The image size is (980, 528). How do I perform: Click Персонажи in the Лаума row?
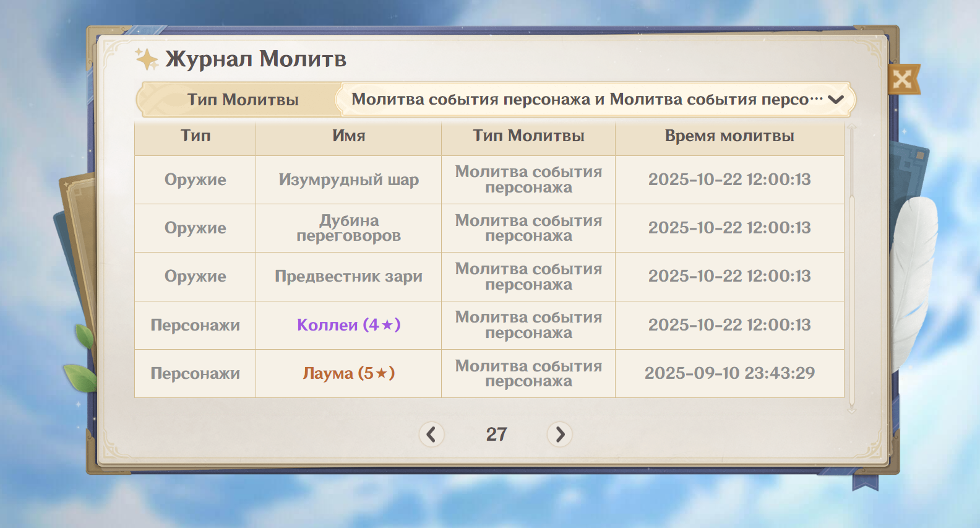click(x=196, y=373)
